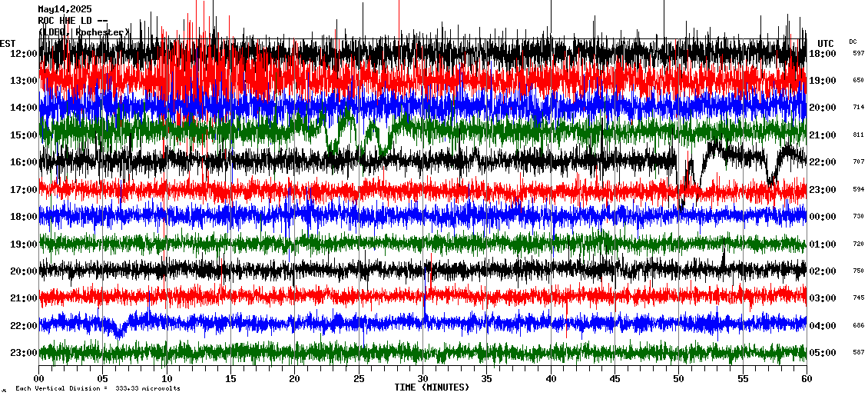Screen dimensions: 868x399
Task: Click the DC column header
Action: pos(853,42)
